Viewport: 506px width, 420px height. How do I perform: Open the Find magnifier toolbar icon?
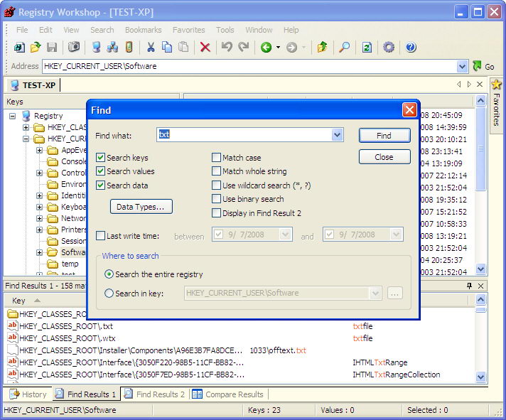tap(344, 48)
